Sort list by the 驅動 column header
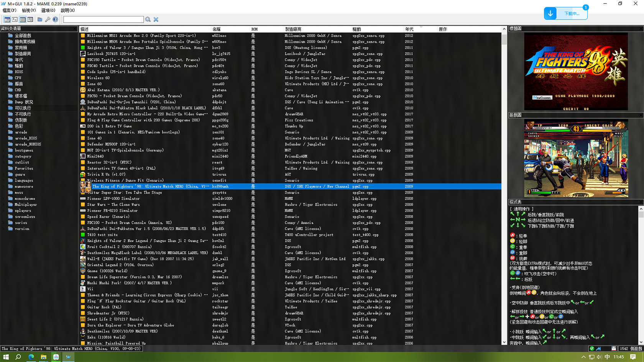Viewport: 644px width, 362px height. 377,29
